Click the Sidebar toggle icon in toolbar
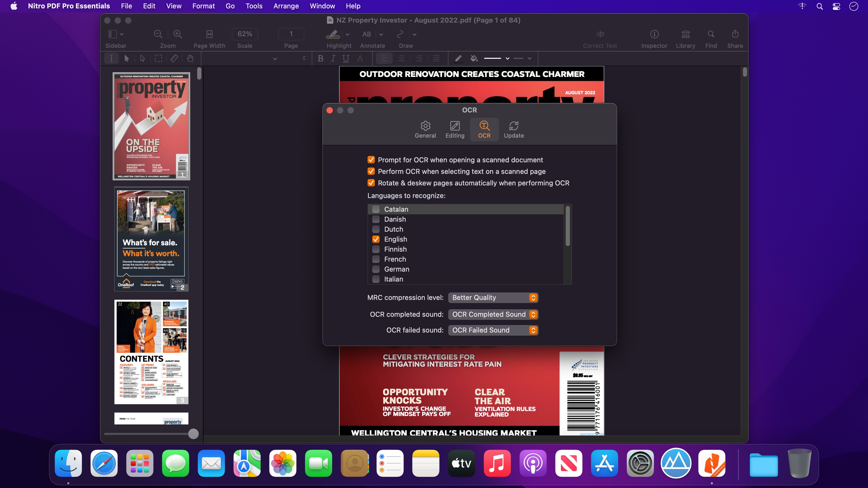This screenshot has width=868, height=488. pos(112,34)
